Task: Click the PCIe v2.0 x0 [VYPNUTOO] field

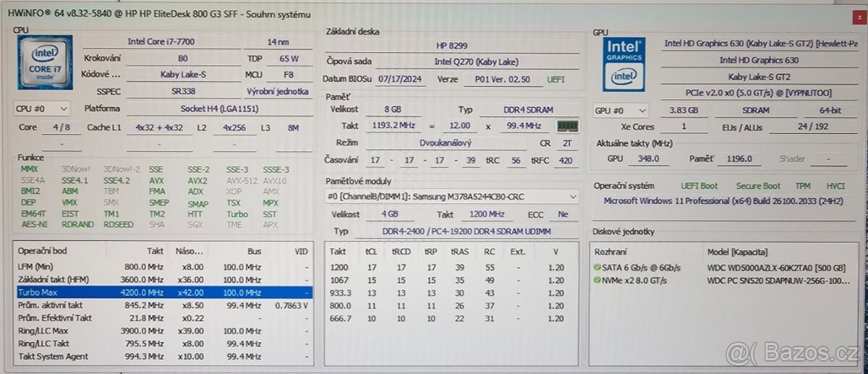Action: pyautogui.click(x=759, y=93)
